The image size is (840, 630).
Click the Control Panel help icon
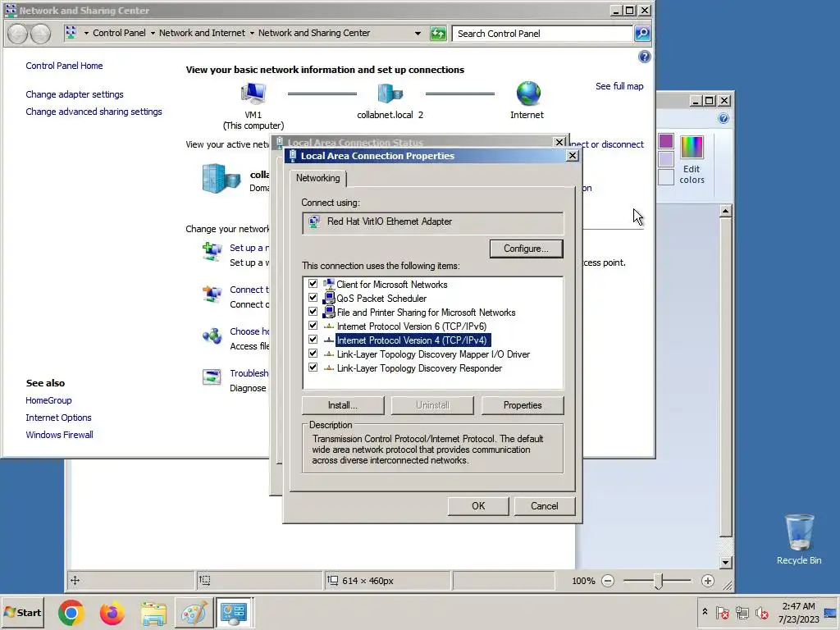click(645, 57)
